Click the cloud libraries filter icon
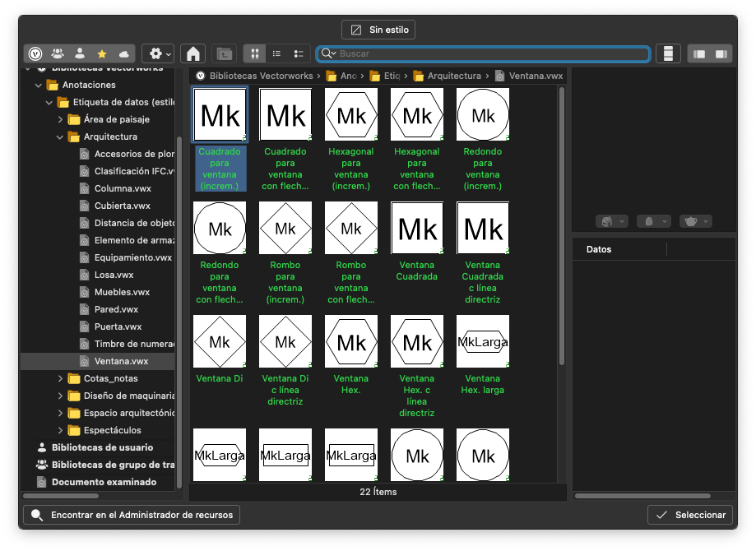The image size is (756, 551). point(124,53)
